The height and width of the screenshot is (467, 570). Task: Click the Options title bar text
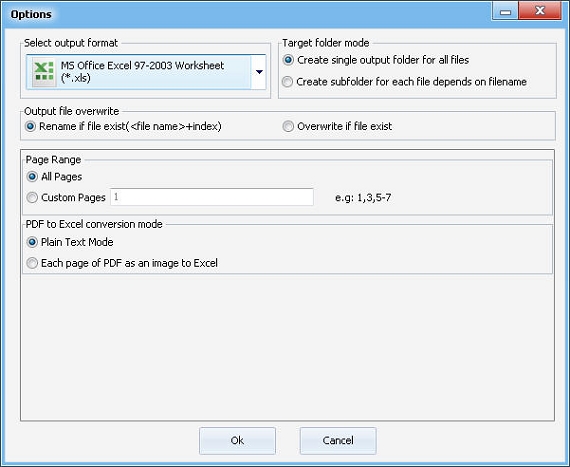pos(31,15)
